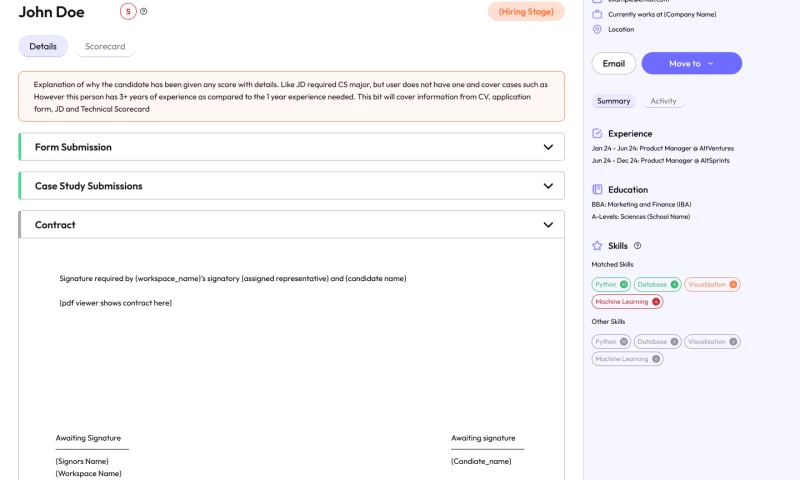Click A-Levels: Sciences entry
800x480 pixels.
click(641, 217)
